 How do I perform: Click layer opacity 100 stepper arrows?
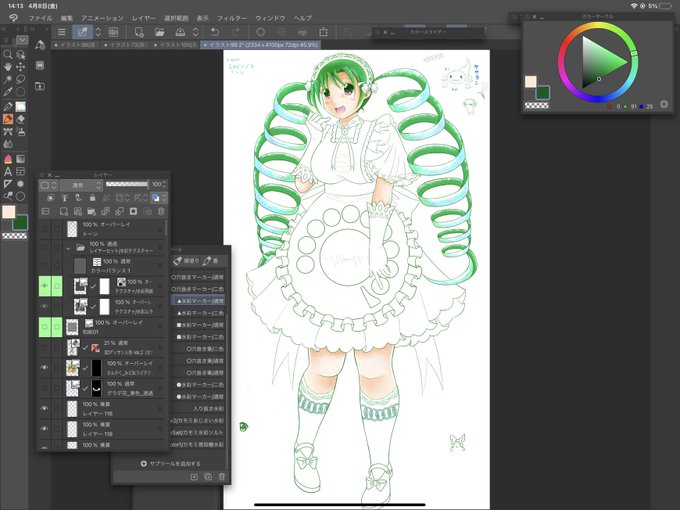pos(164,185)
